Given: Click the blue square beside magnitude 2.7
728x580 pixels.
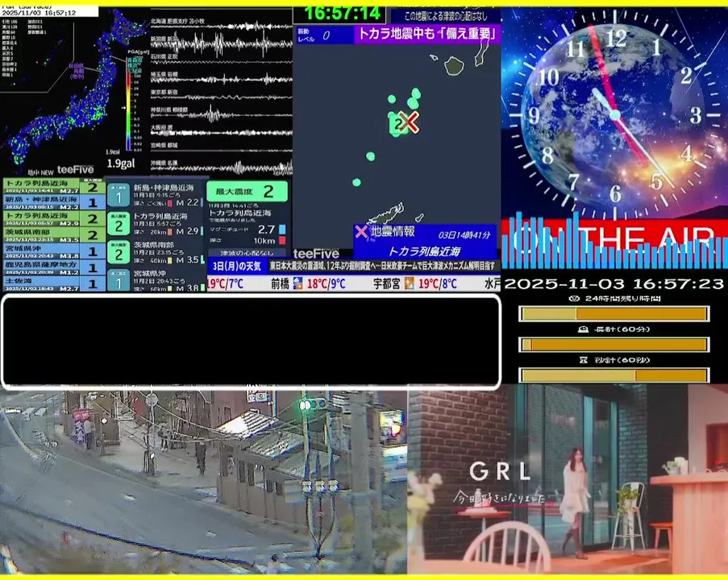Looking at the screenshot, I should (282, 229).
